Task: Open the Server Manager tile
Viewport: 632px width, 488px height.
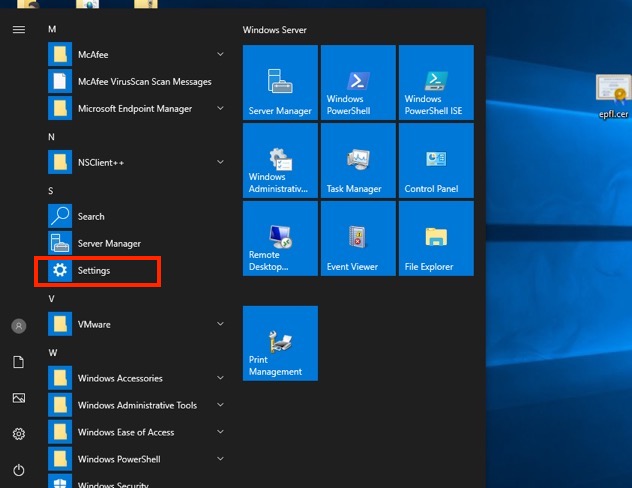Action: (x=280, y=83)
